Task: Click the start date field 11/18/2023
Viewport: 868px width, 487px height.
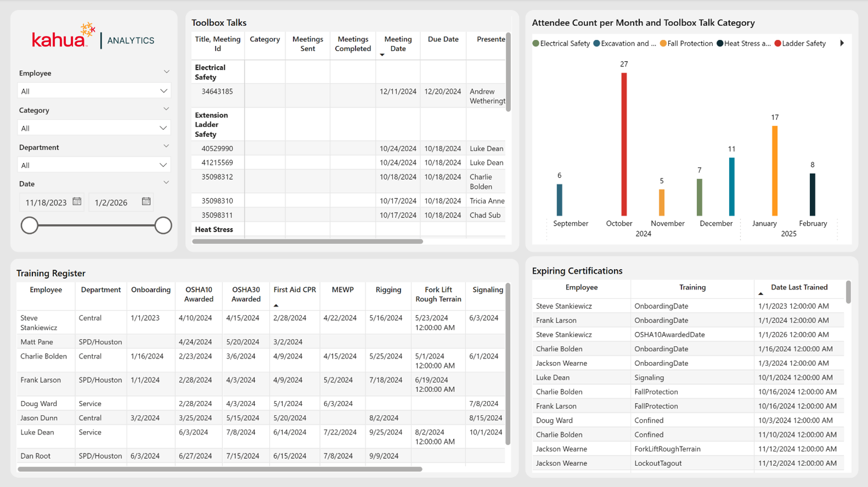Action: [46, 202]
